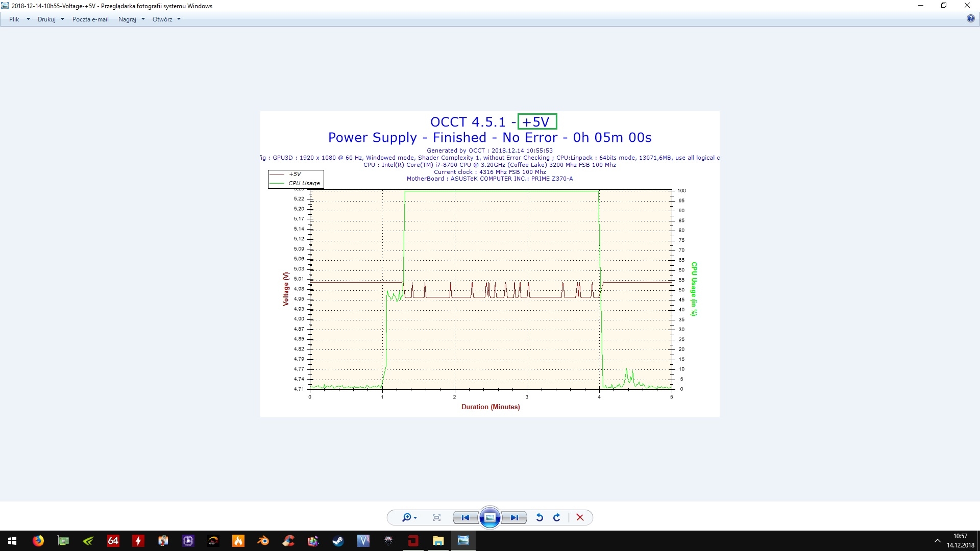Click the Windows Start button
This screenshot has width=980, height=551.
pos(12,541)
